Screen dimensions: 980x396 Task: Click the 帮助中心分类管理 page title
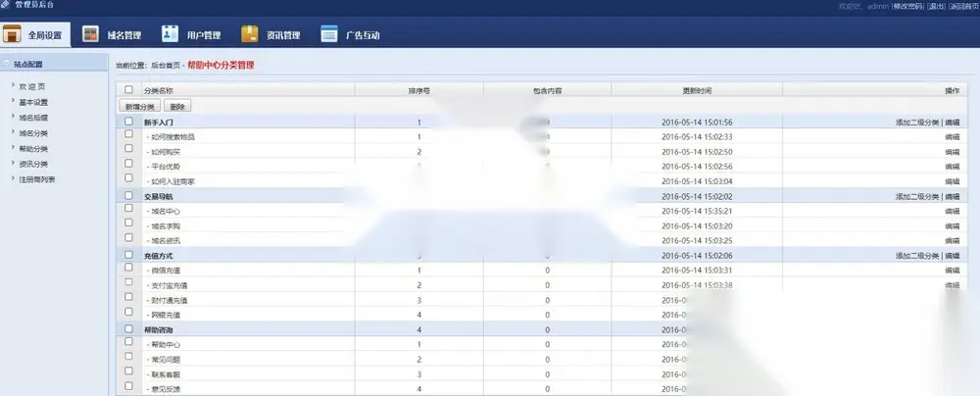220,65
